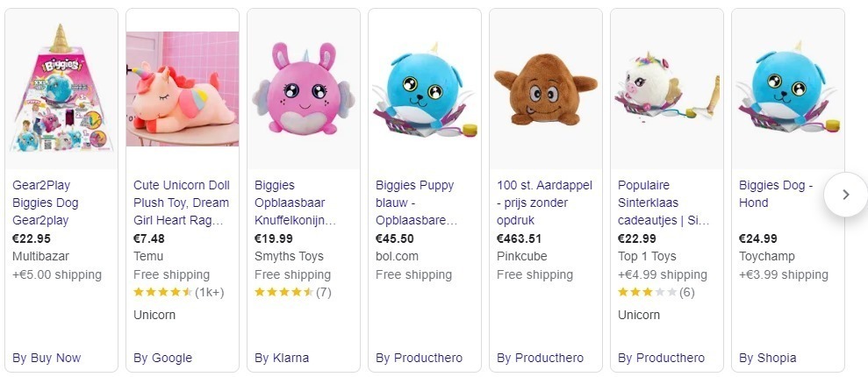Click the Smyths Toys star rating

[x=292, y=292]
